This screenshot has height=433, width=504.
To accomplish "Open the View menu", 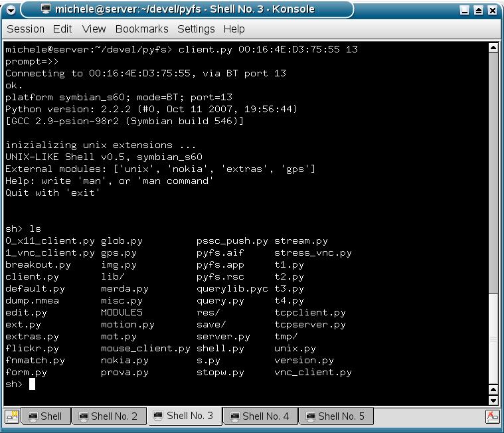I will tap(94, 29).
